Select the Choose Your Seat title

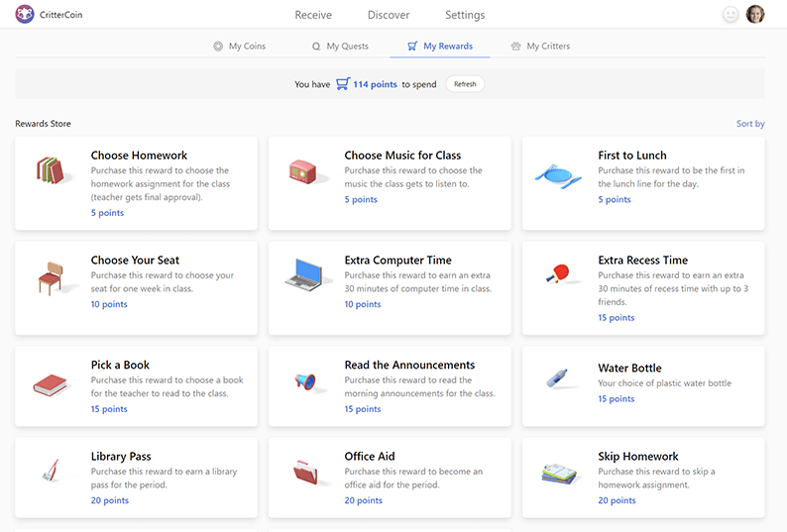point(135,261)
